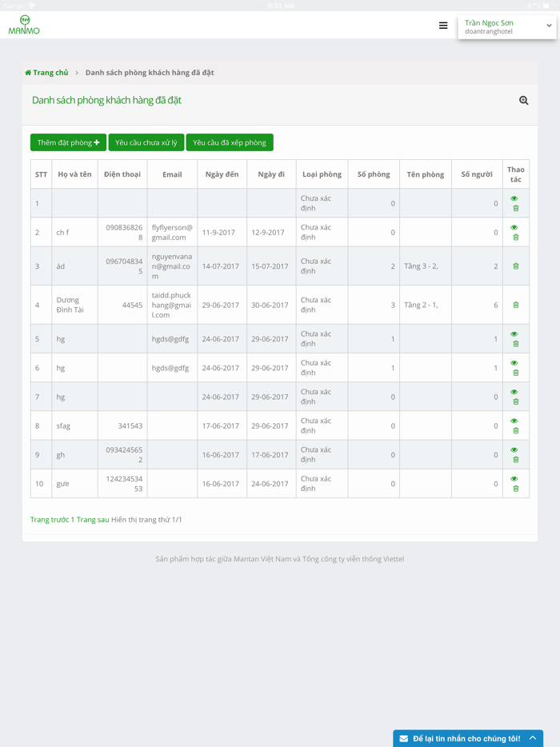The height and width of the screenshot is (747, 560).
Task: Click trash icon for row 10
Action: coord(516,489)
